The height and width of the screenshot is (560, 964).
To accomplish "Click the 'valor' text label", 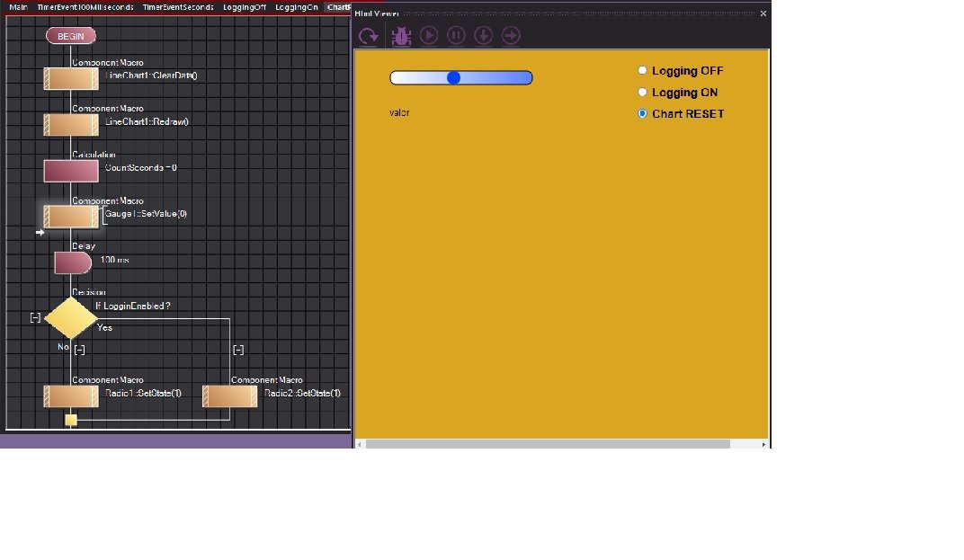I will (x=399, y=112).
